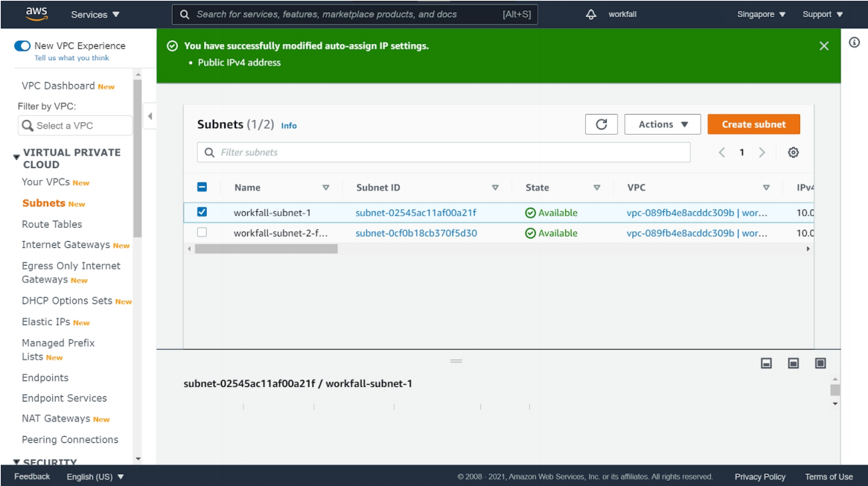
Task: Expand the Security section triangle
Action: [x=16, y=462]
